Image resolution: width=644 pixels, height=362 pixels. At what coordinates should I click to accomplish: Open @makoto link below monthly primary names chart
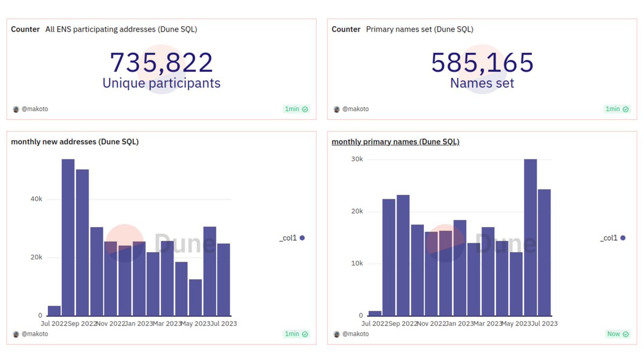pyautogui.click(x=355, y=334)
